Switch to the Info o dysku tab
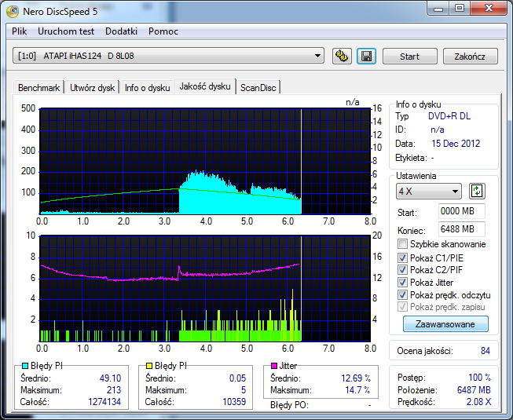Image resolution: width=513 pixels, height=420 pixels. click(x=147, y=88)
